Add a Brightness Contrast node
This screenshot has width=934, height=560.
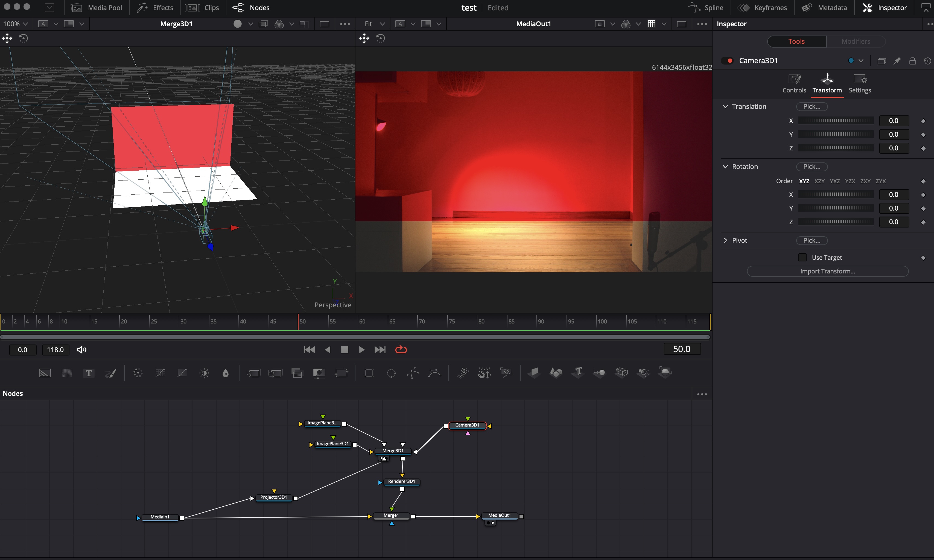pos(205,373)
